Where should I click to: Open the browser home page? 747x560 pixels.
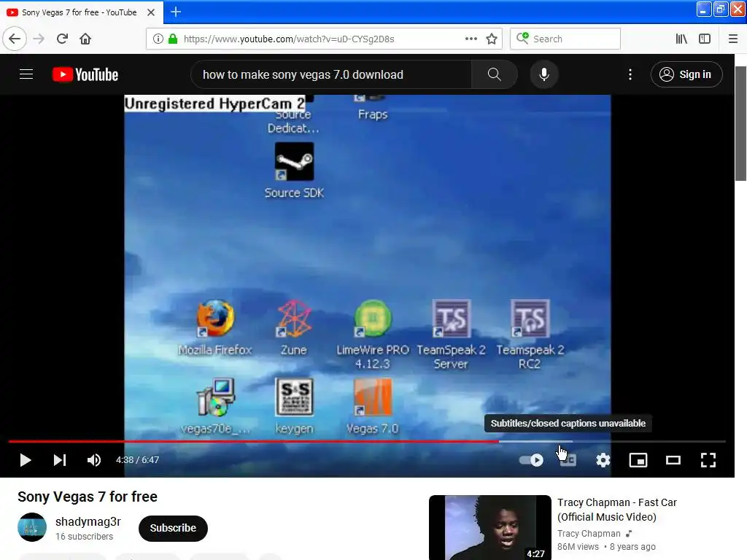pyautogui.click(x=85, y=39)
